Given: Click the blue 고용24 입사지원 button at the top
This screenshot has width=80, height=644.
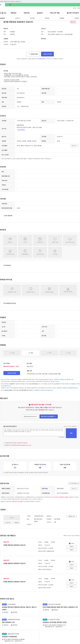Looking at the screenshot, I should (47, 54).
